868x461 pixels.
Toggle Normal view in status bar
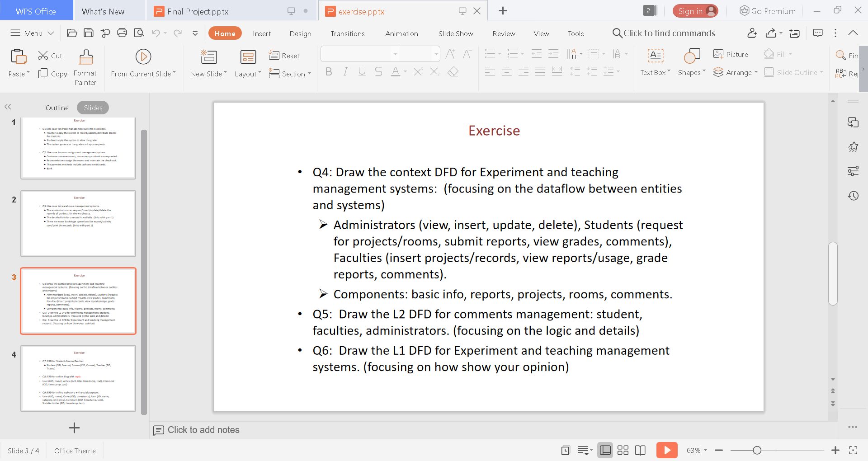coord(605,450)
